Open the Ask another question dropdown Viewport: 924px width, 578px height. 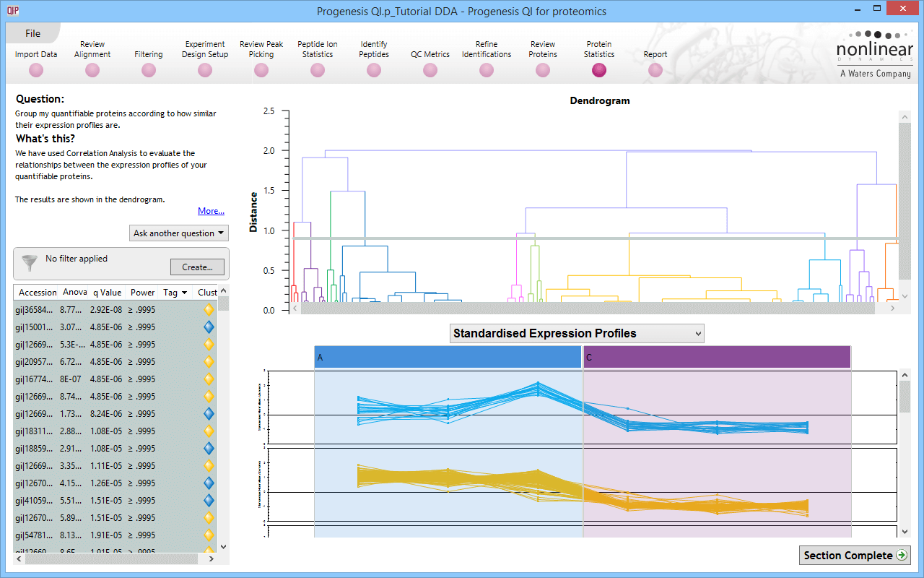[x=179, y=233]
